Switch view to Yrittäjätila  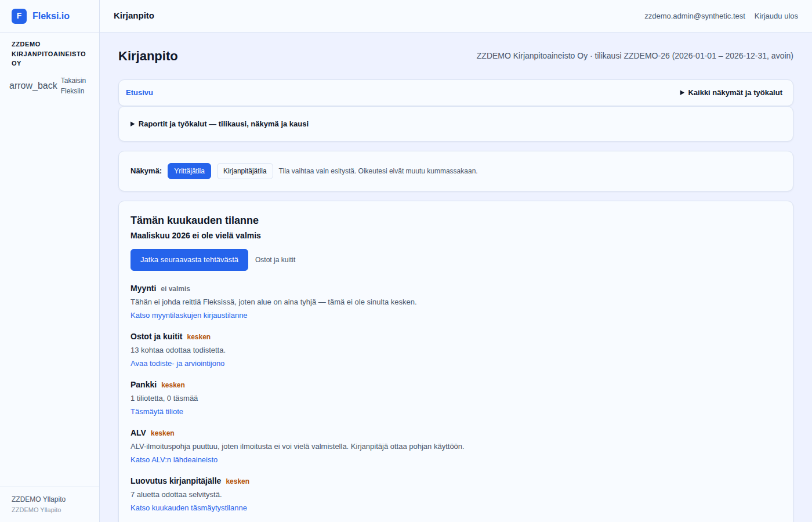tap(189, 171)
